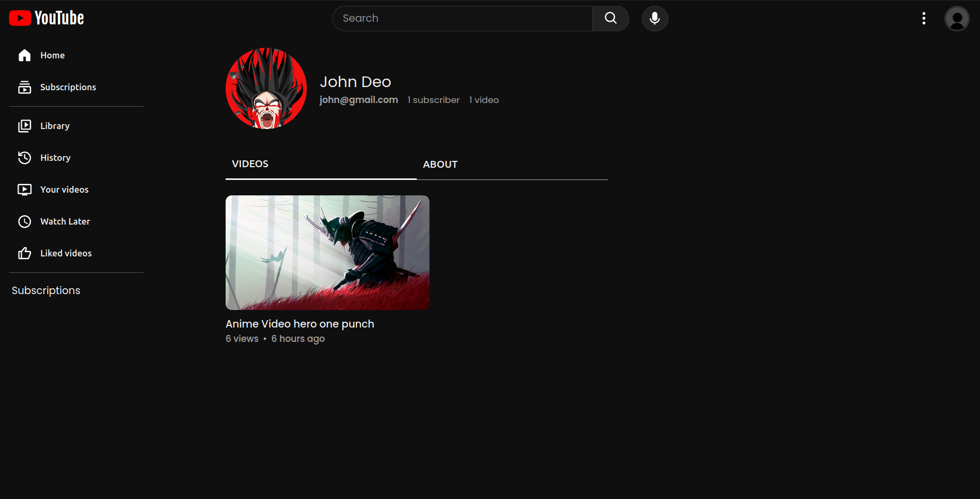980x499 pixels.
Task: Click the 1 subscriber count
Action: pyautogui.click(x=433, y=99)
